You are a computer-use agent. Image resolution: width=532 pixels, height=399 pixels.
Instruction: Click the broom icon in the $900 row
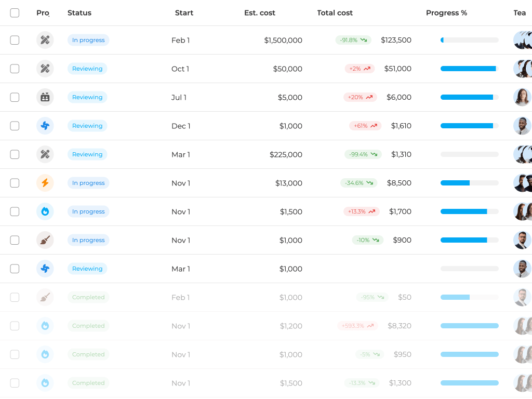tap(45, 240)
